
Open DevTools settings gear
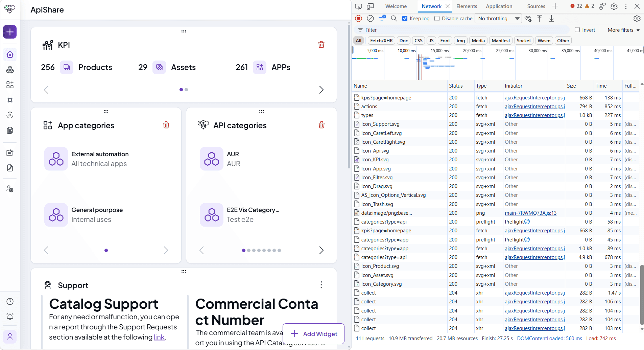tap(614, 6)
